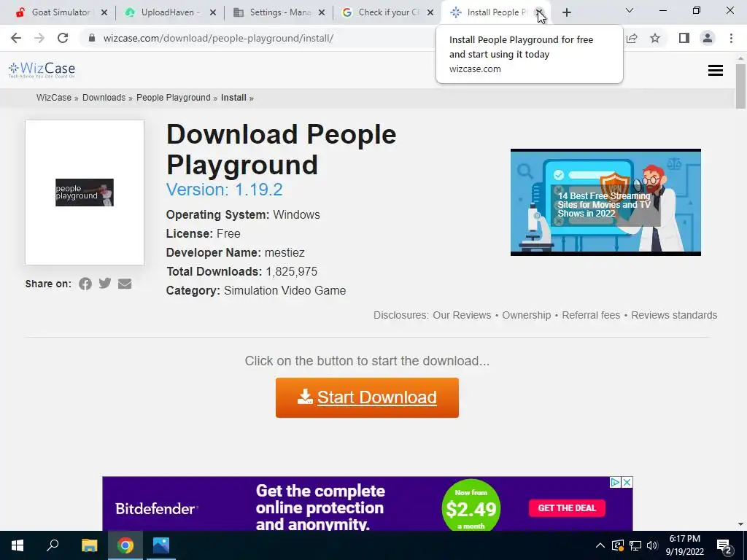Show hidden system tray icons
This screenshot has width=747, height=560.
tap(600, 545)
